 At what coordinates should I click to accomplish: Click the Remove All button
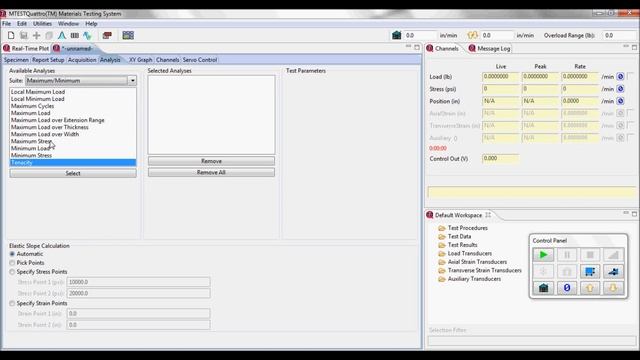coord(211,173)
